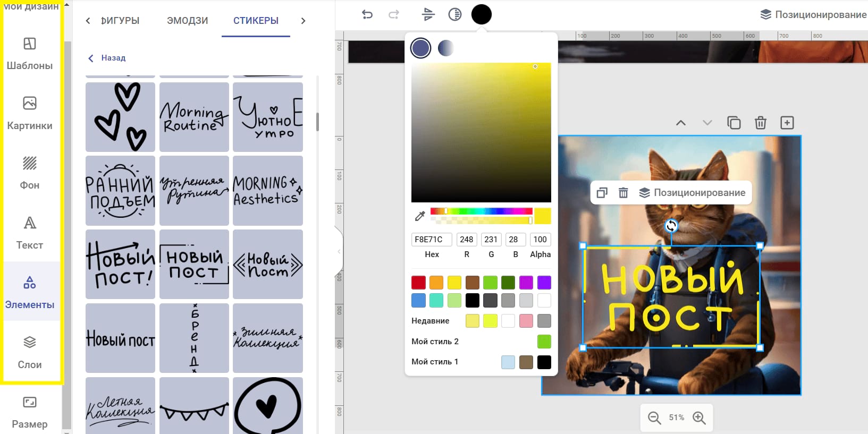Click the flip object icon in toolbar
This screenshot has width=868, height=434.
pos(428,14)
